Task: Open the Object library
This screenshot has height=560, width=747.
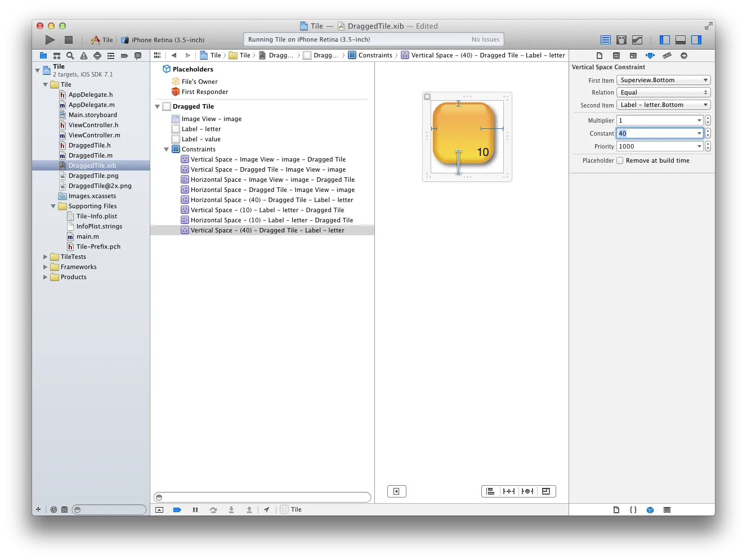Action: 650,510
